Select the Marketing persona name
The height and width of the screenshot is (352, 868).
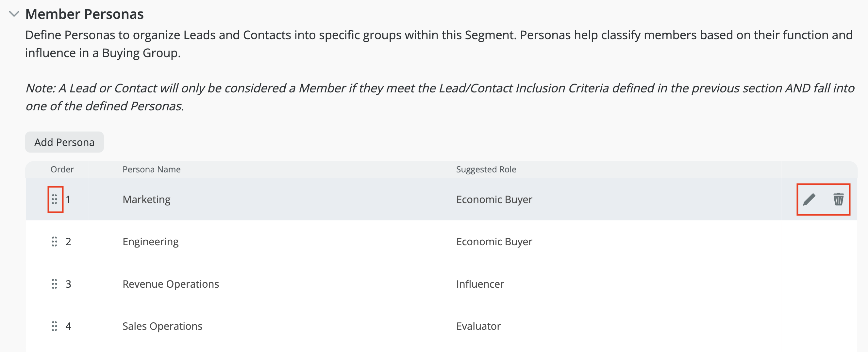146,199
